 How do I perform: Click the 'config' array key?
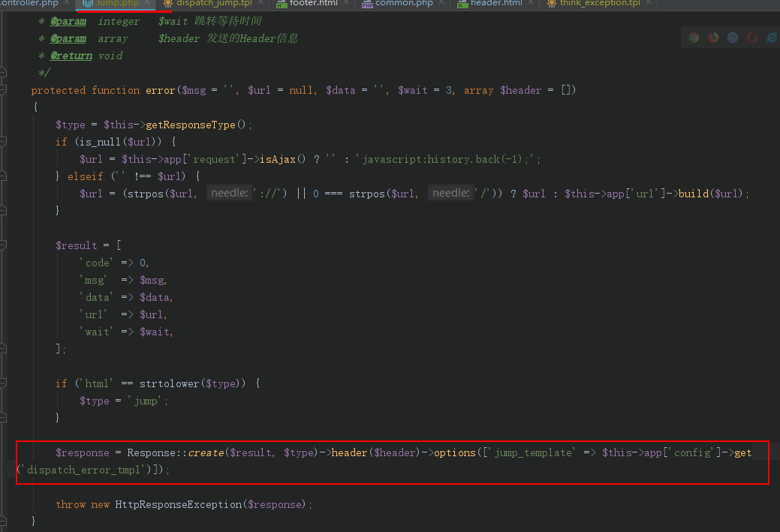coord(692,452)
